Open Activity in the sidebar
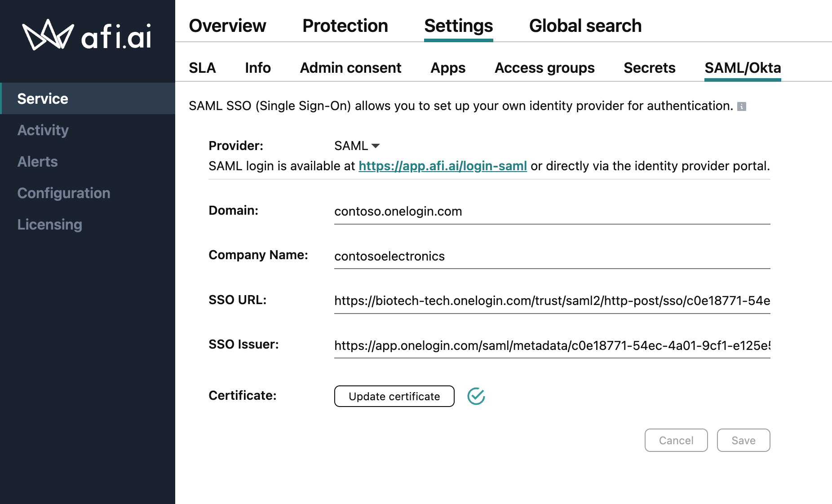The width and height of the screenshot is (832, 504). [x=88, y=130]
